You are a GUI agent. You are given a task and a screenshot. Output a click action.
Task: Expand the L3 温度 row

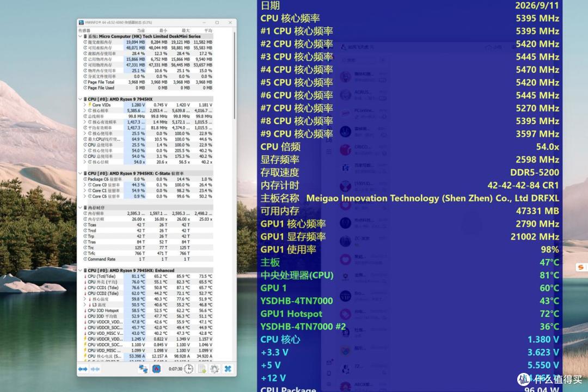point(85,304)
